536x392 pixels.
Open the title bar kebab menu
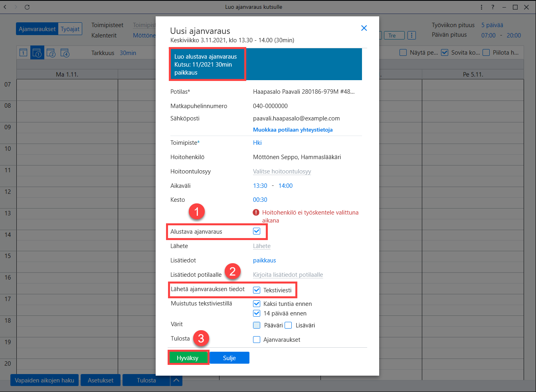tap(482, 7)
